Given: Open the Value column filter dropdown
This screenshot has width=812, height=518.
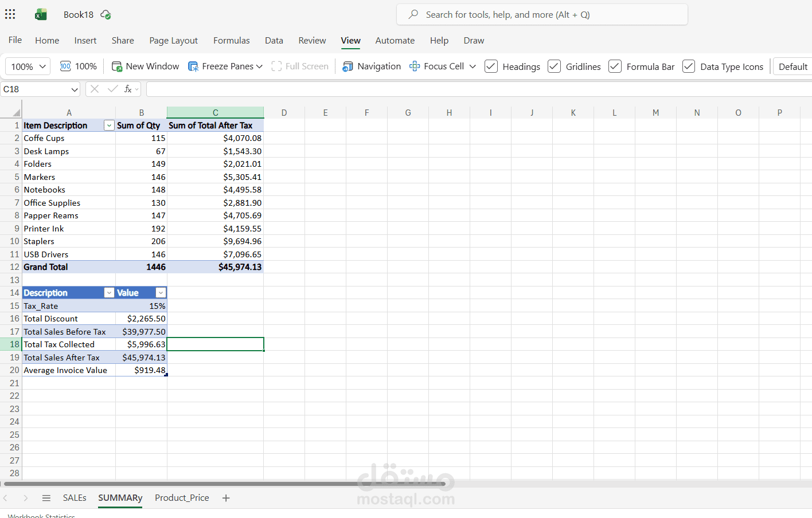Looking at the screenshot, I should 161,293.
